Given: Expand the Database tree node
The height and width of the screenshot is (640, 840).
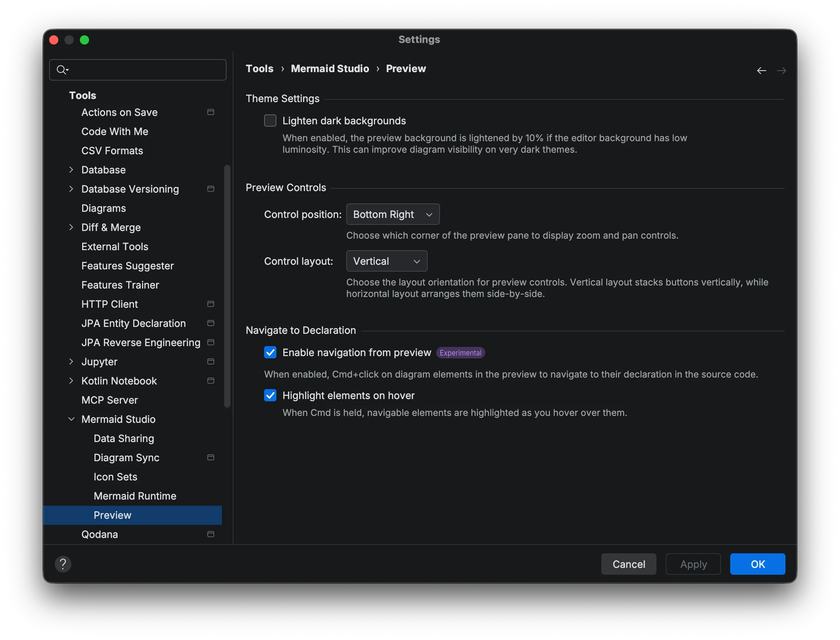Looking at the screenshot, I should click(x=71, y=170).
